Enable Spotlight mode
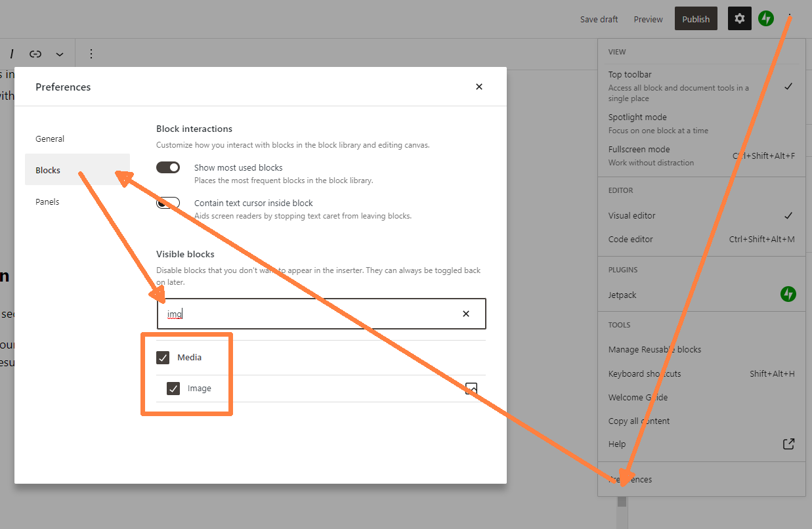Screen dimensions: 812x529 (x=701, y=123)
